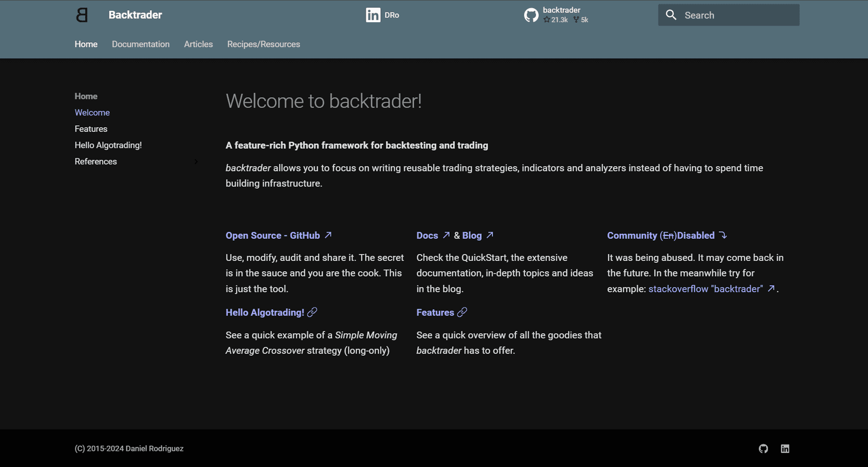Click down arrow icon after Community (En)Disabled
Image resolution: width=868 pixels, height=467 pixels.
tap(723, 235)
